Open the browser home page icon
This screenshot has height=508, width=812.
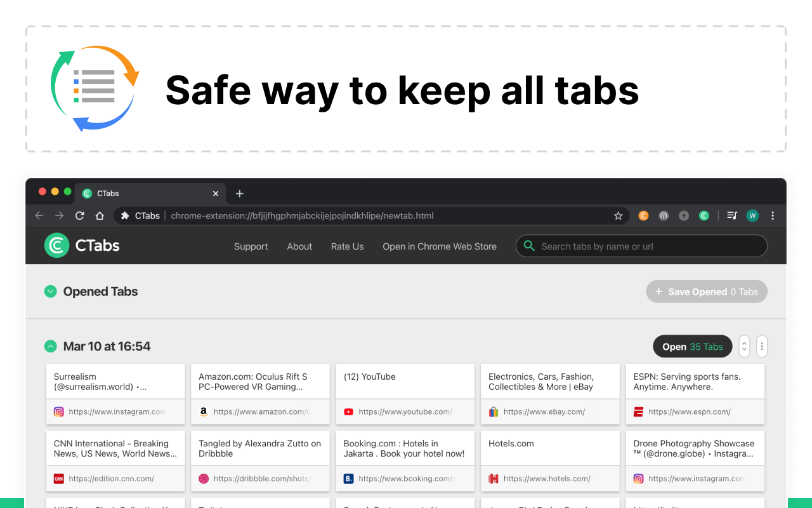point(100,216)
